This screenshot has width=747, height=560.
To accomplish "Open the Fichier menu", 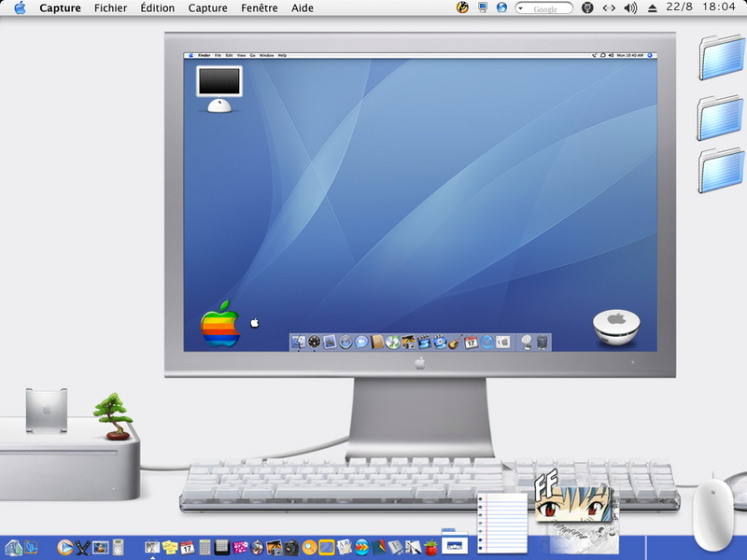I will tap(110, 8).
